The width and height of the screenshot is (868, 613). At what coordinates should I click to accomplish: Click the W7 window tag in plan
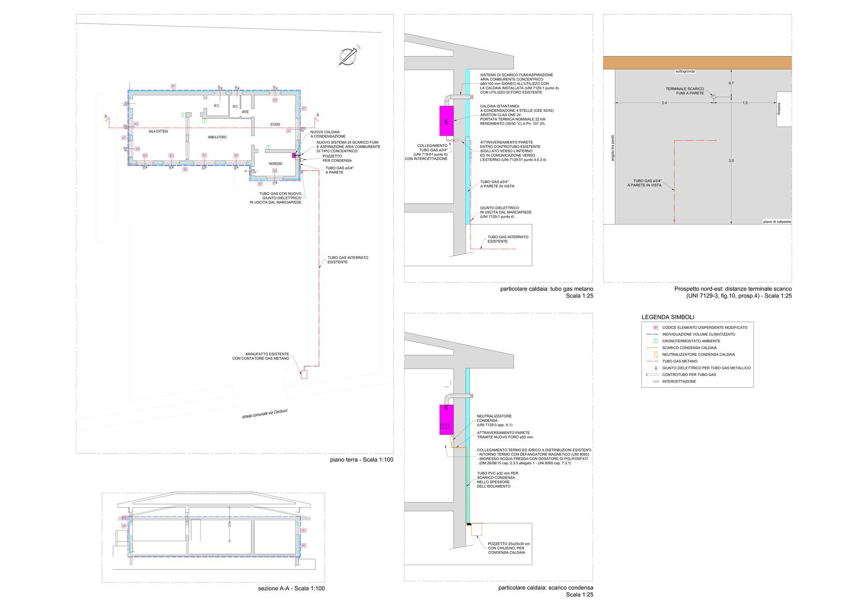[275, 100]
